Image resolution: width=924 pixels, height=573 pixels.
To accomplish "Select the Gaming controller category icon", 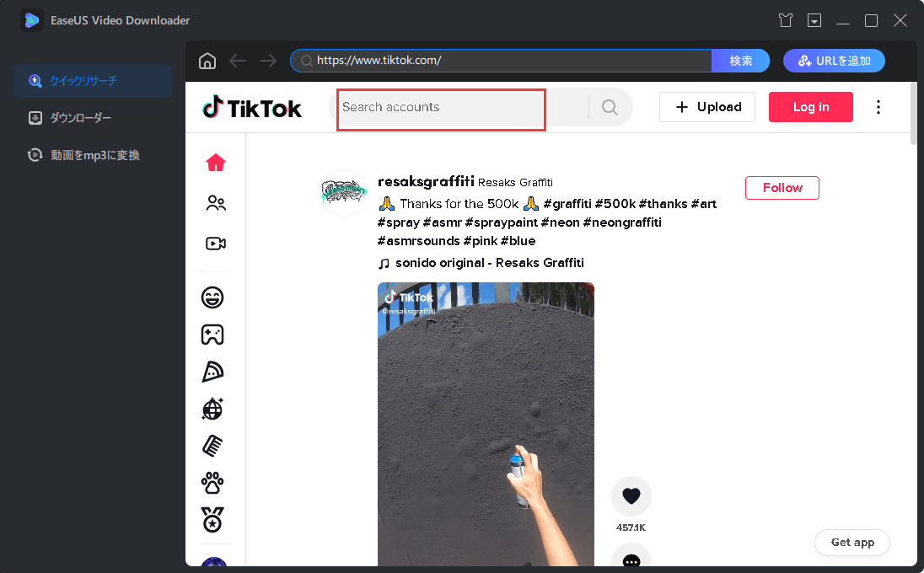I will coord(212,335).
